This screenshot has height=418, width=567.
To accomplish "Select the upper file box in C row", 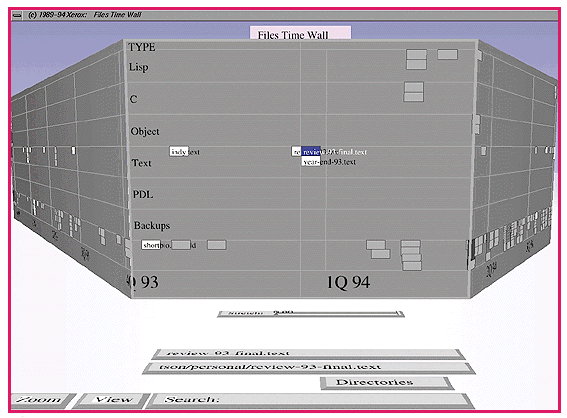I will pyautogui.click(x=414, y=87).
